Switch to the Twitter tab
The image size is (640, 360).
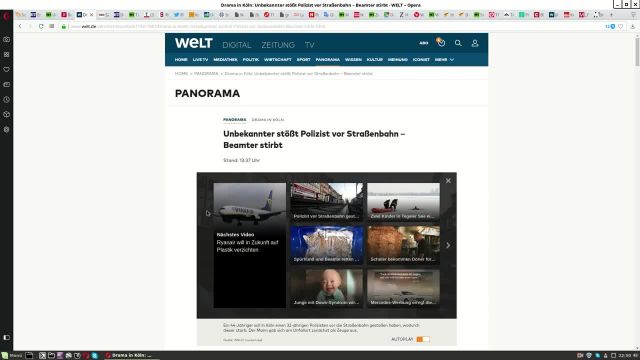(178, 15)
